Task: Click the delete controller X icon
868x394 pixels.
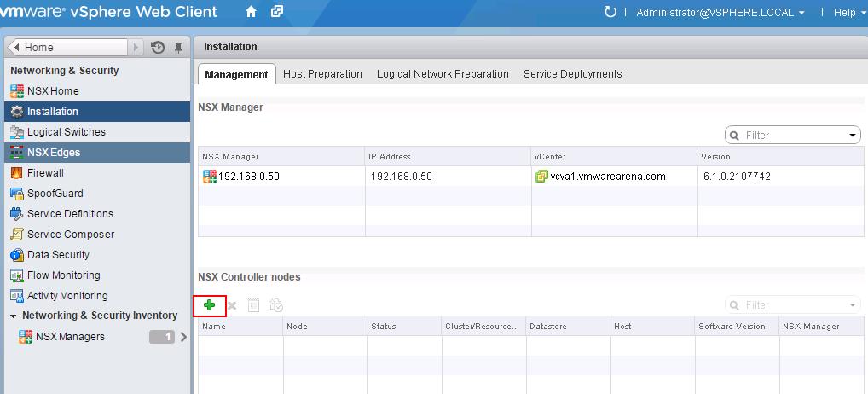Action: click(232, 305)
